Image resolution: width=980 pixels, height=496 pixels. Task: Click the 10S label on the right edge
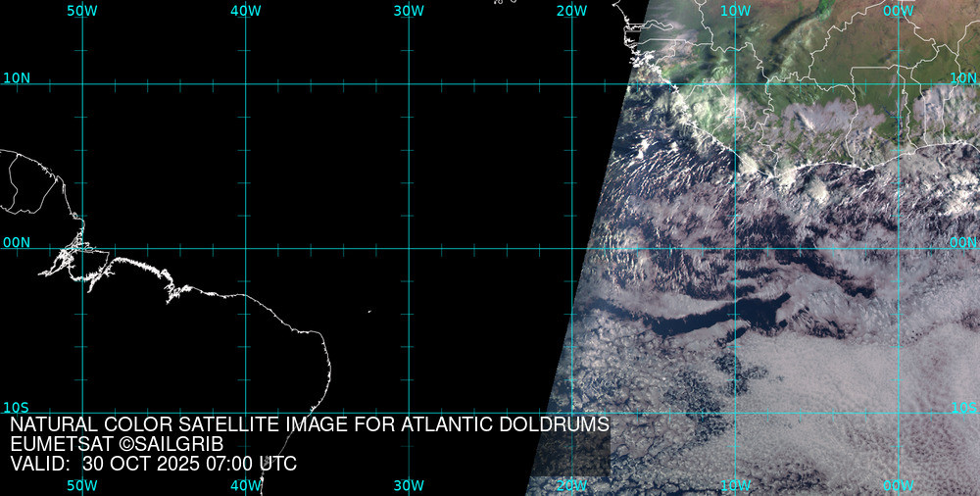pyautogui.click(x=963, y=407)
